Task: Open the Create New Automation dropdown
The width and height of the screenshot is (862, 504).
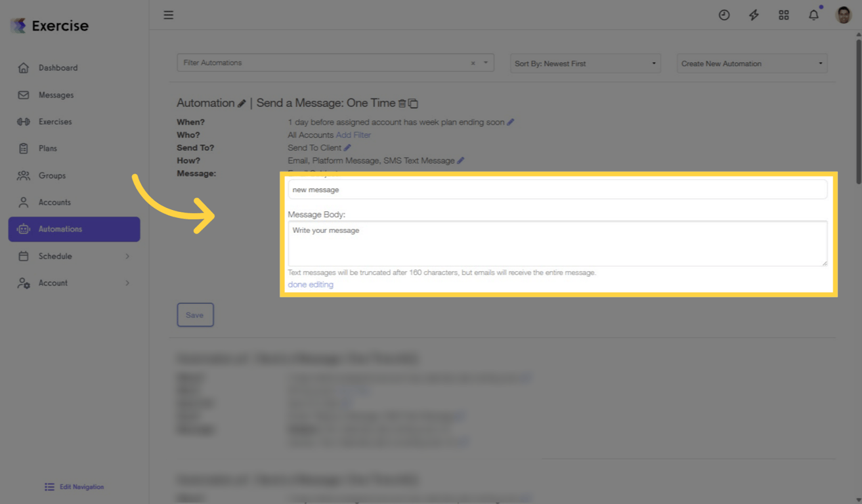Action: pyautogui.click(x=751, y=63)
